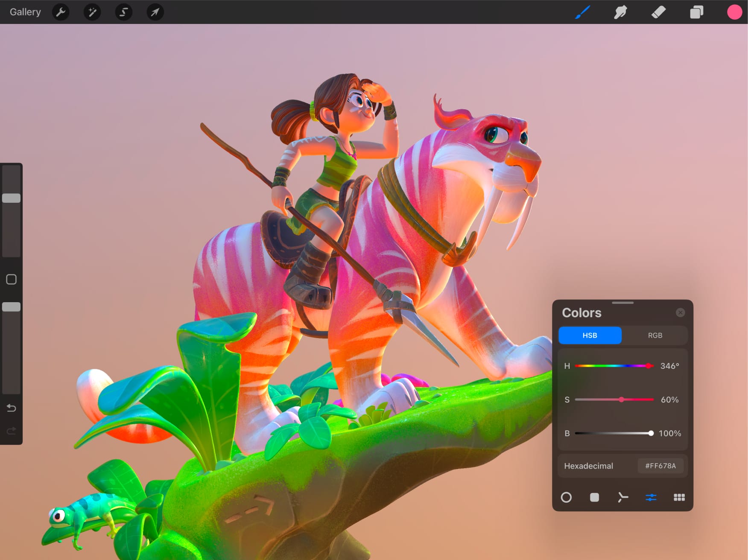Image resolution: width=748 pixels, height=560 pixels.
Task: Click the Hexadecimal label
Action: (588, 466)
